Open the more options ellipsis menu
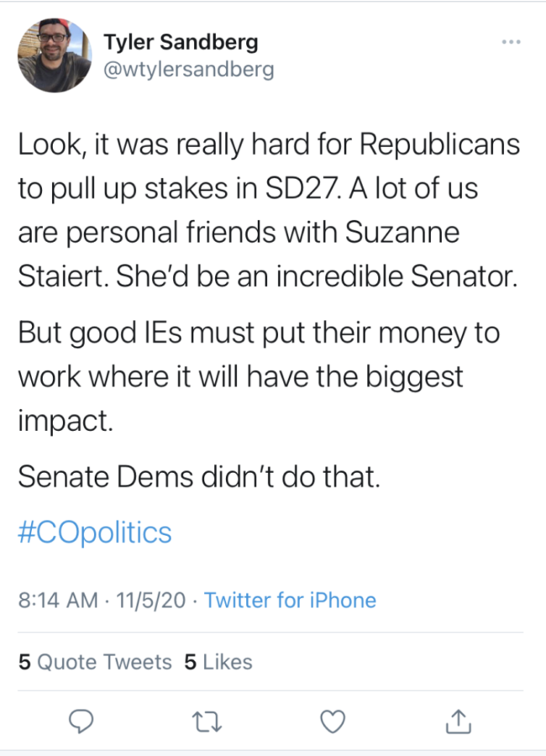 510,41
